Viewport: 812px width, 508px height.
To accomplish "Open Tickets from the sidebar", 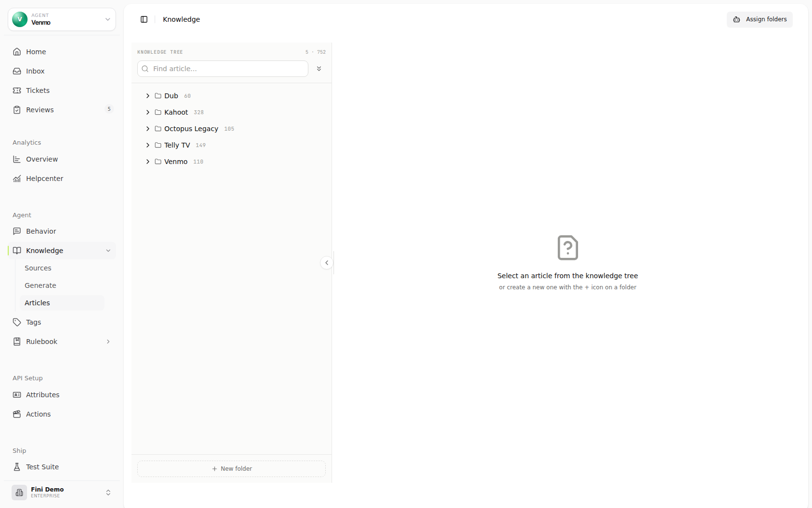I will tap(62, 90).
